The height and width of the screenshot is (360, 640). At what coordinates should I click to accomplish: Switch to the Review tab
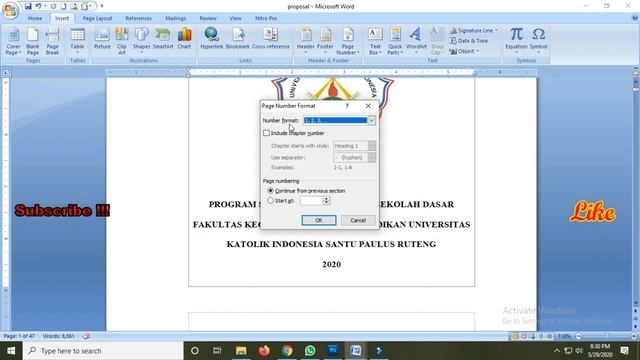(x=208, y=18)
